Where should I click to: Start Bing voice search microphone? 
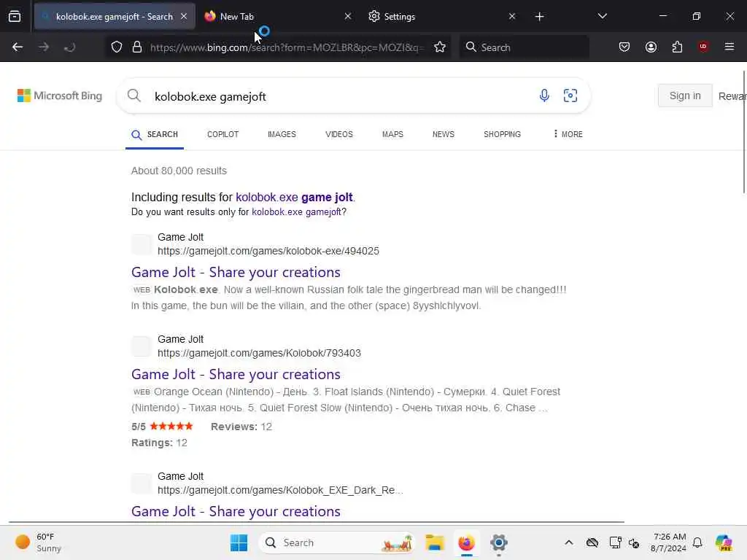(544, 96)
